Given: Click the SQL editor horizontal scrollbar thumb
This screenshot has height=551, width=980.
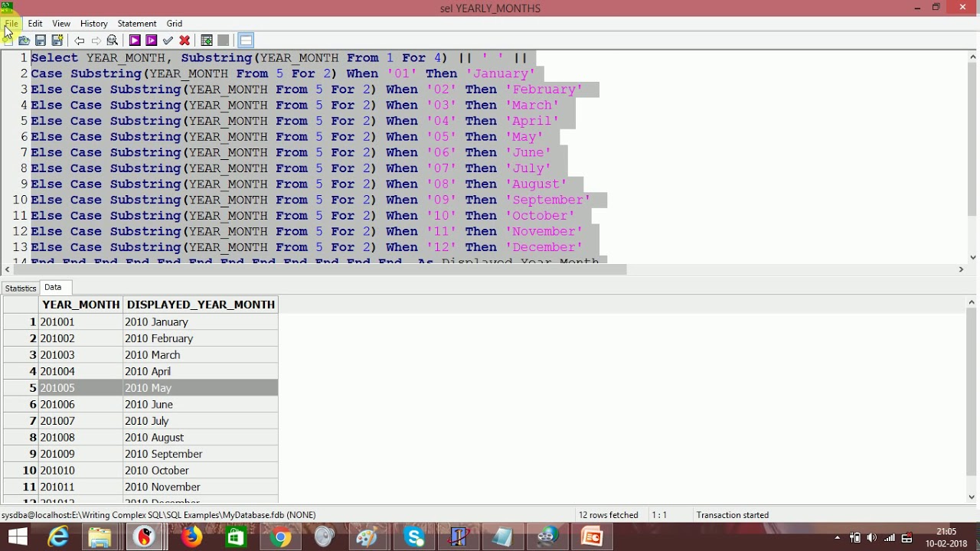Looking at the screenshot, I should [320, 269].
